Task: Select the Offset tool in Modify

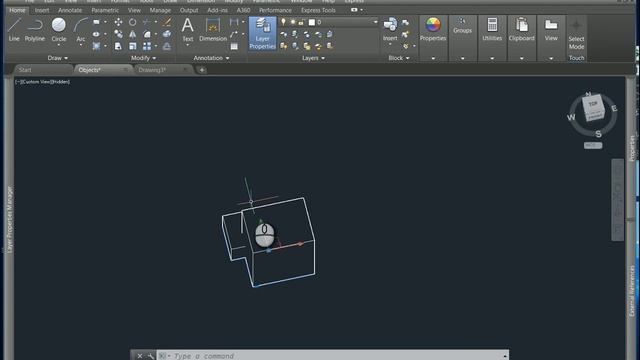Action: point(167,46)
